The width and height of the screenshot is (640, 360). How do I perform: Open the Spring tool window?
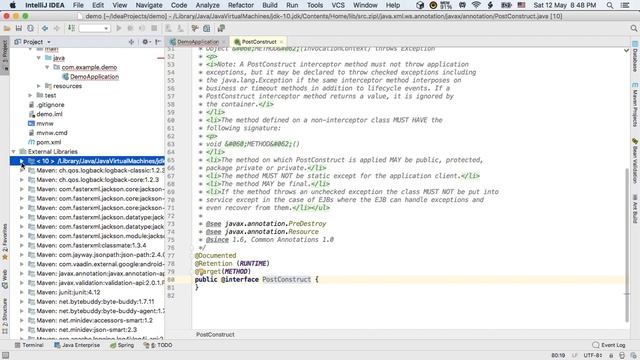pos(122,345)
